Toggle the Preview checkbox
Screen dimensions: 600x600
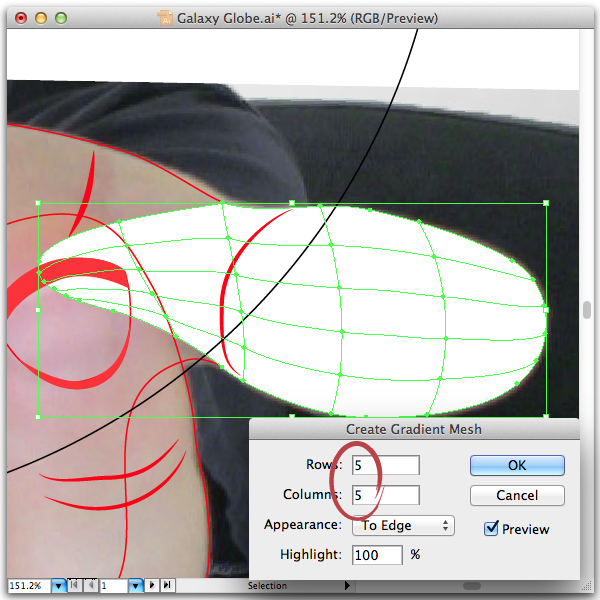click(x=491, y=528)
